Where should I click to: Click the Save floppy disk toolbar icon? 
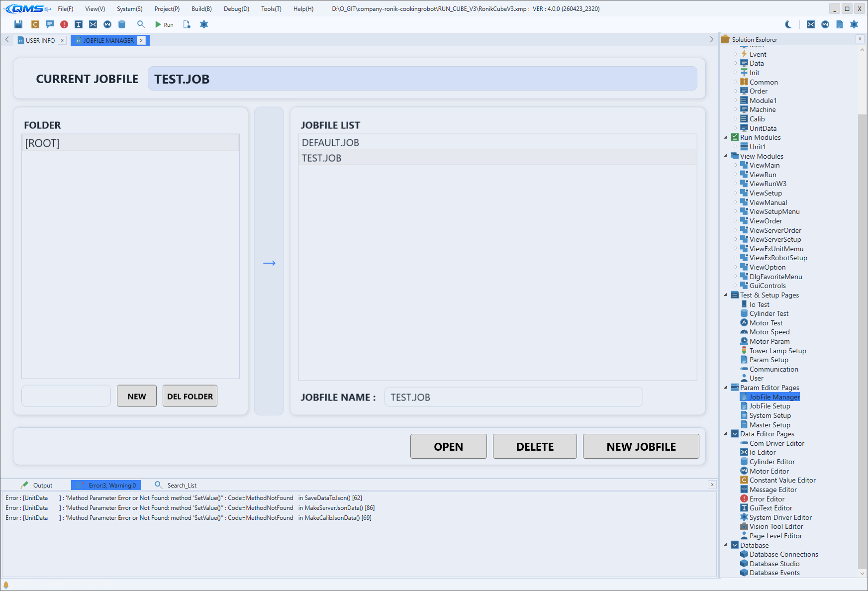pos(18,24)
